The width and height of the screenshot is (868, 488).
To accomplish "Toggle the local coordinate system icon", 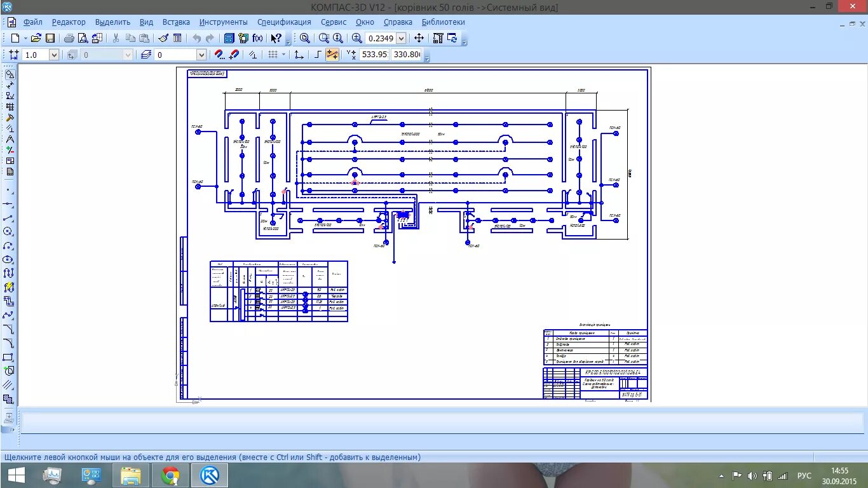I will pos(299,55).
